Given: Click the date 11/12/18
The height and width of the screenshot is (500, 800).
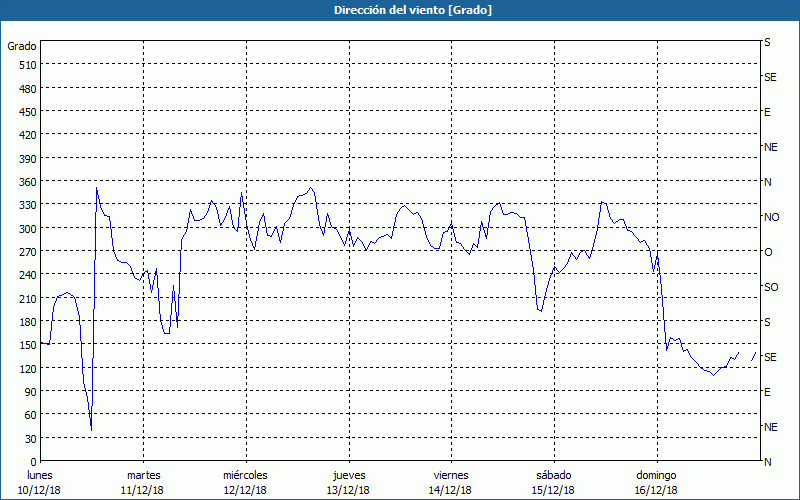Looking at the screenshot, I should coord(142,490).
